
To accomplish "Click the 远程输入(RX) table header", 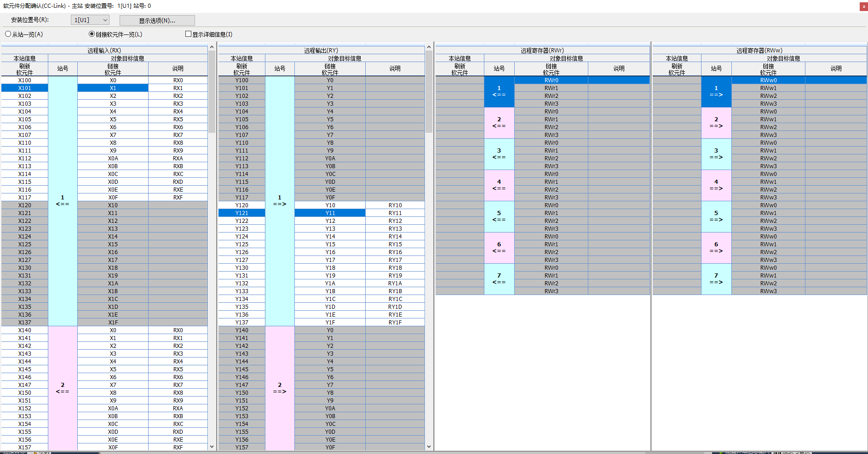I will (x=104, y=51).
